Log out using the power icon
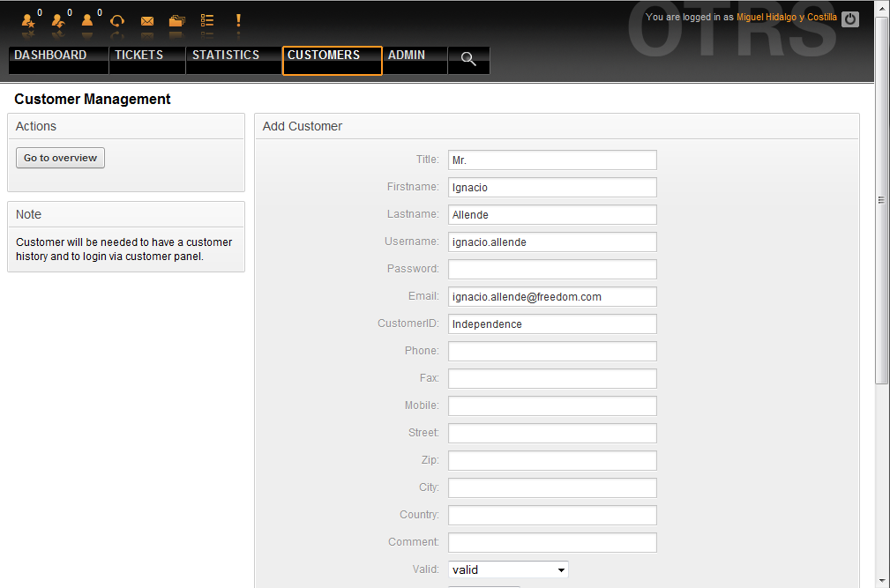 [849, 19]
